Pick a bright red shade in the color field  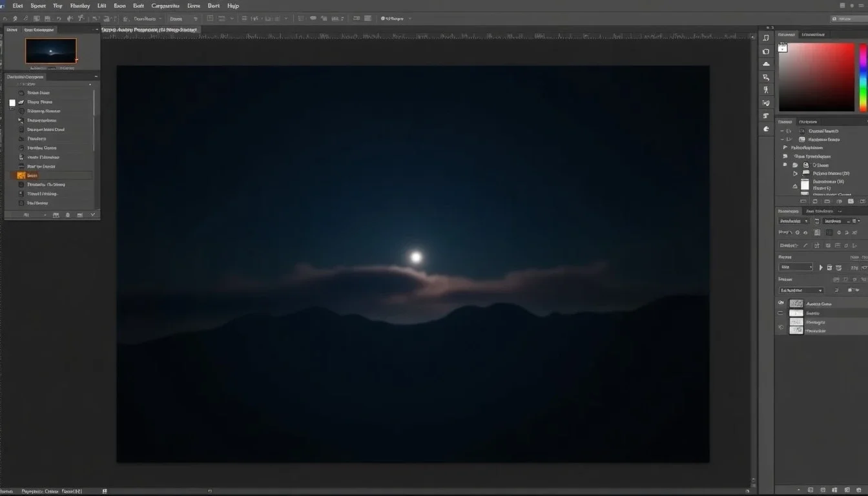(849, 48)
